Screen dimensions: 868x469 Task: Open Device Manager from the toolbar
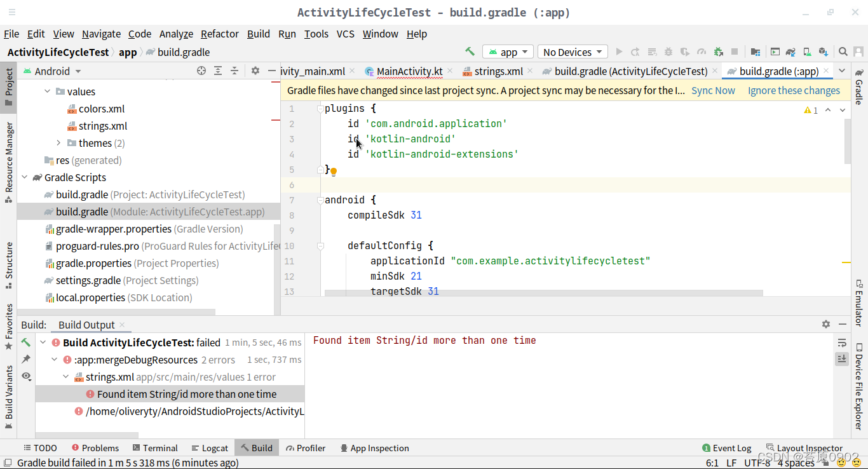(806, 51)
